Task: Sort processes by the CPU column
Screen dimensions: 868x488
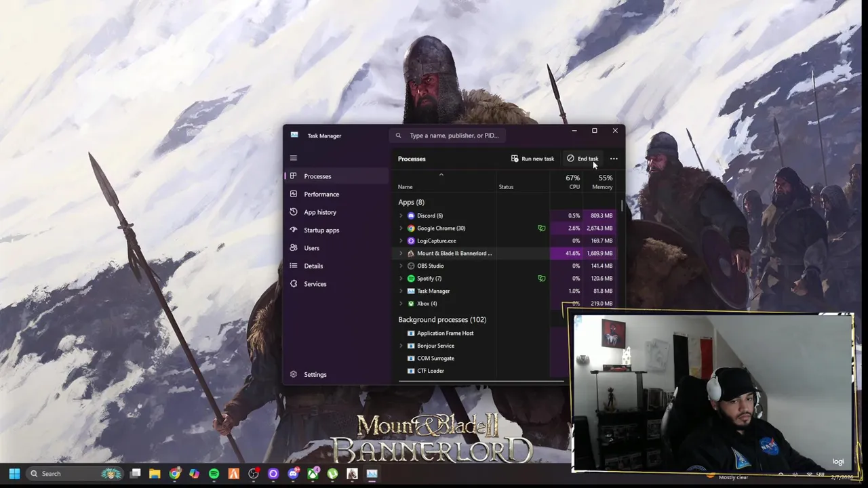Action: pyautogui.click(x=566, y=182)
